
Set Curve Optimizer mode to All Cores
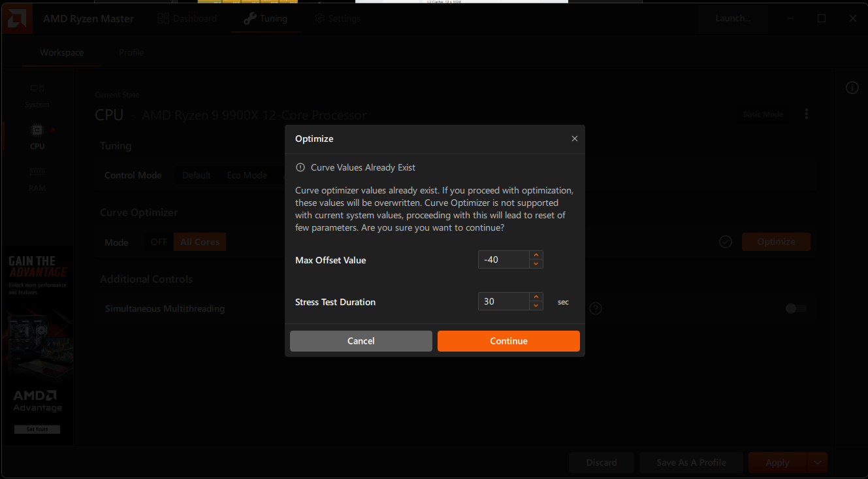coord(200,242)
